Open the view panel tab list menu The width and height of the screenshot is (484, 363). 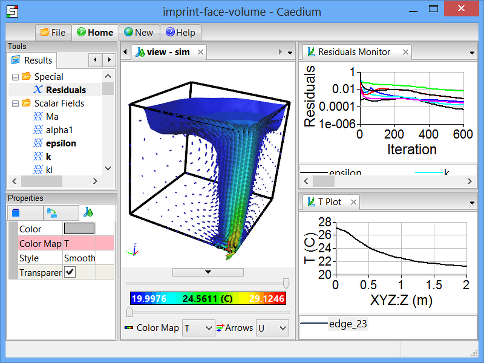(x=290, y=53)
